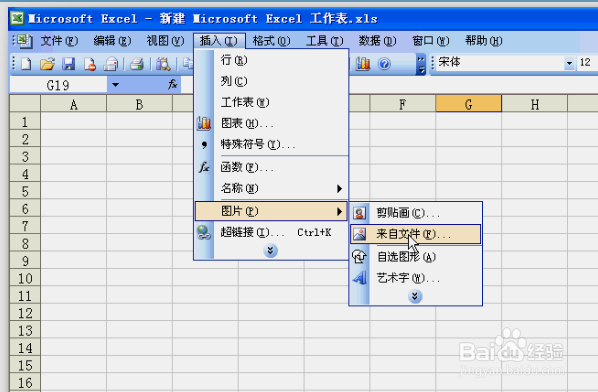Screen dimensions: 598x392
Task: Click the e-mail toolbar icon beside Permission
Action: click(111, 64)
